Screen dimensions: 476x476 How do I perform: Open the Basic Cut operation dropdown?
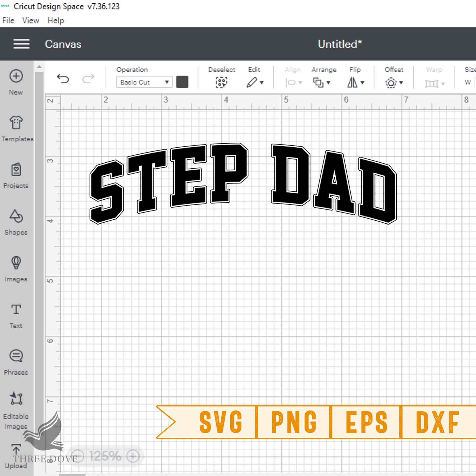coord(144,82)
